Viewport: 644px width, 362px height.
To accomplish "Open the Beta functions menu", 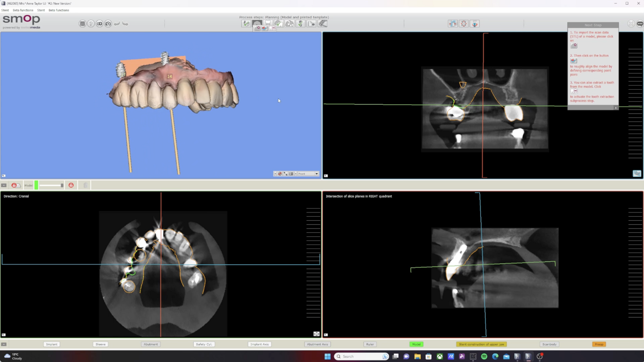I will (x=23, y=10).
